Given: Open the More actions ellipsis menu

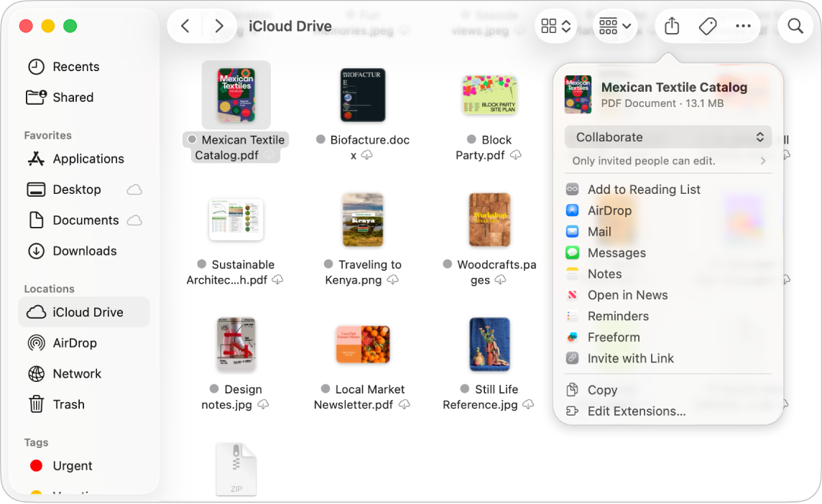Looking at the screenshot, I should pos(743,26).
